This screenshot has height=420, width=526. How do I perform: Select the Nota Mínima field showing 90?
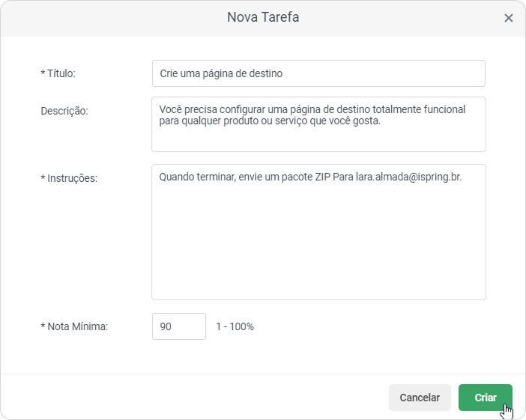[x=178, y=326]
